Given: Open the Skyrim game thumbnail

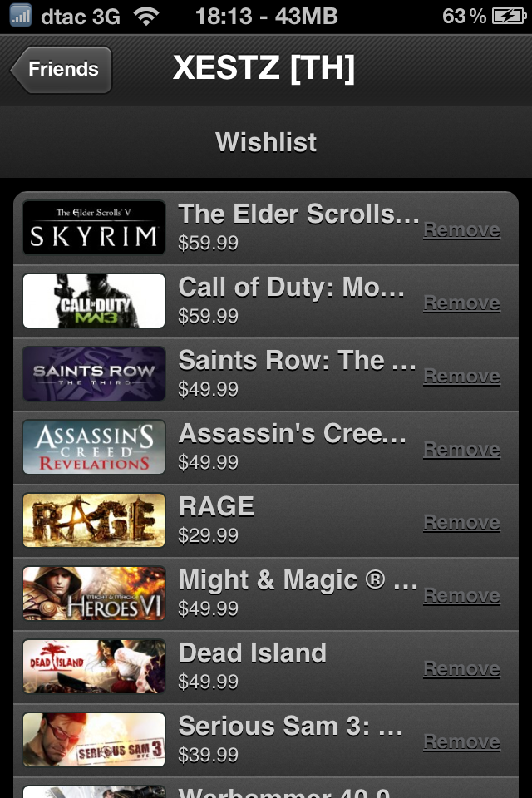Looking at the screenshot, I should (94, 228).
